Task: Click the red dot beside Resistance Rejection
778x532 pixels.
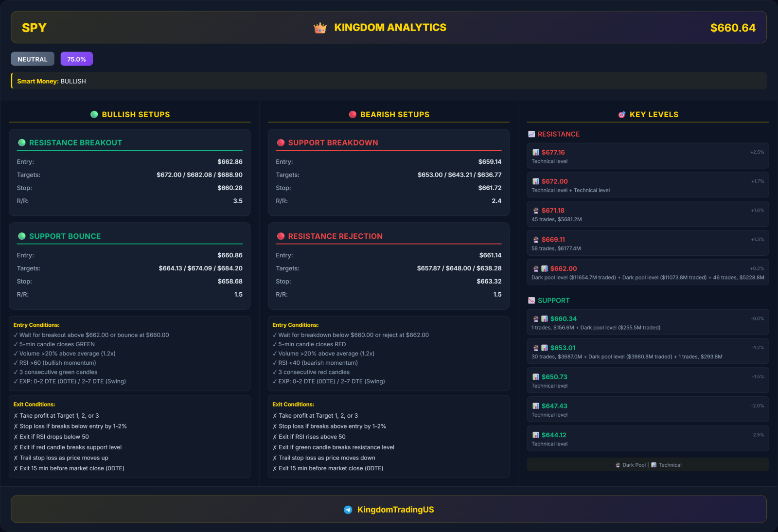Action: coord(281,236)
